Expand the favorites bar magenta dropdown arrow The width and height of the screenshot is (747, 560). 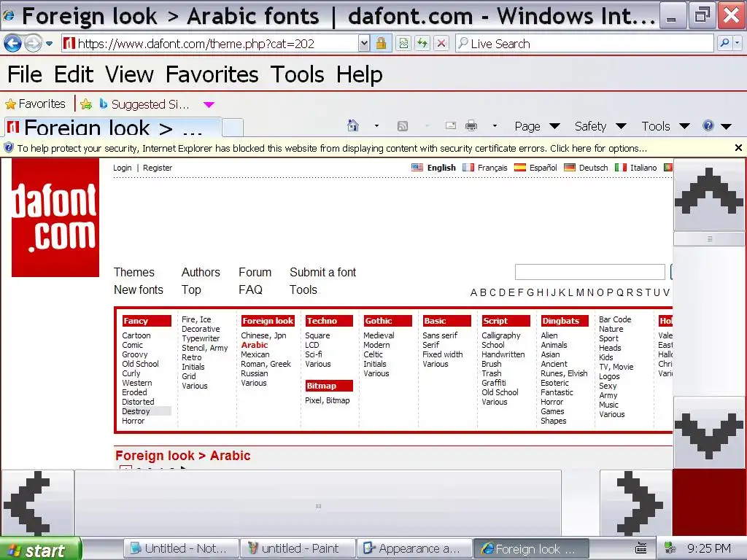tap(209, 104)
